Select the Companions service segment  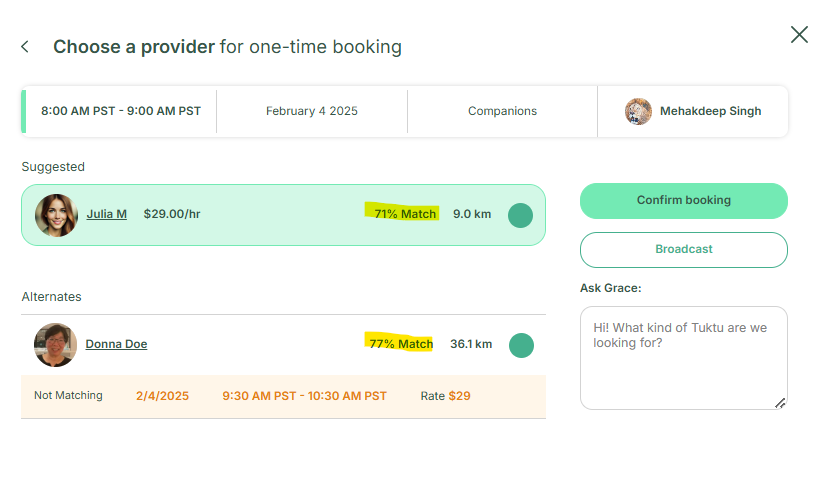pyautogui.click(x=502, y=111)
